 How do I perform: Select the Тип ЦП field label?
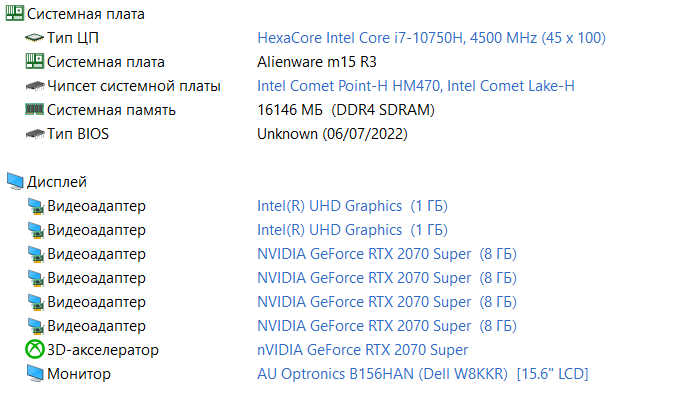(73, 38)
